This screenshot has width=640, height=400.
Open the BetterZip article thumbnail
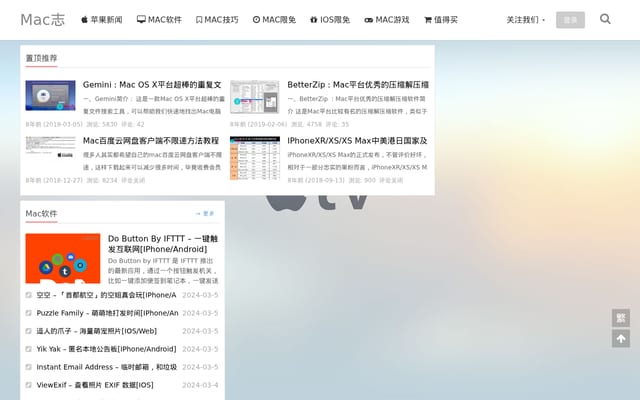pyautogui.click(x=255, y=97)
